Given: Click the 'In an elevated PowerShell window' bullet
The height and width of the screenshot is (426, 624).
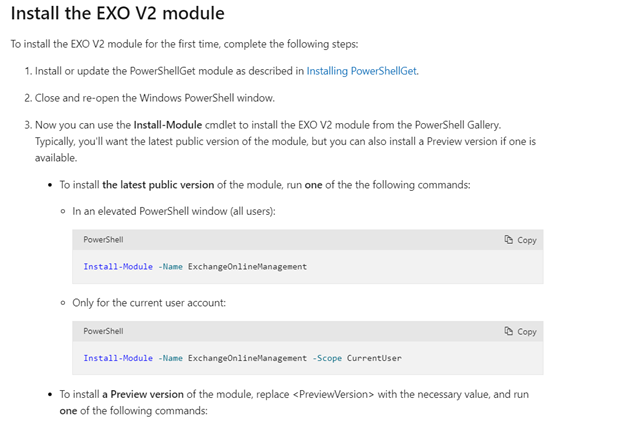Looking at the screenshot, I should pyautogui.click(x=174, y=211).
